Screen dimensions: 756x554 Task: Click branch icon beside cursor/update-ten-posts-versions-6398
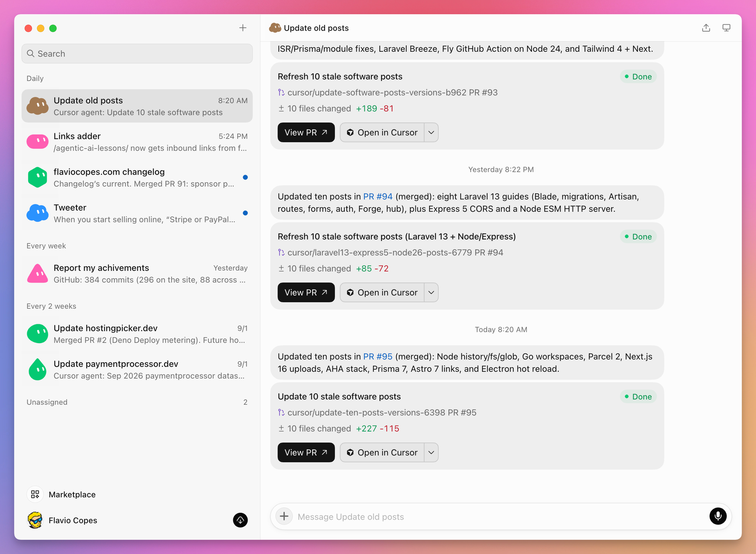pyautogui.click(x=281, y=413)
